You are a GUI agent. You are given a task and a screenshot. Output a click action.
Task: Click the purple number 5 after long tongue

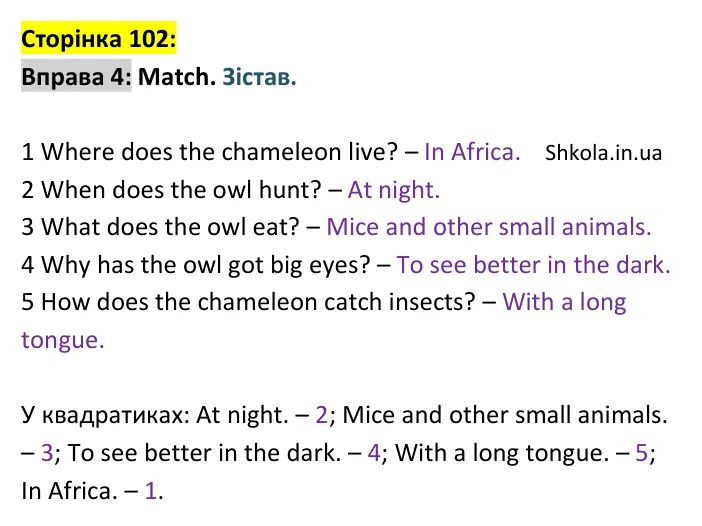[x=642, y=453]
